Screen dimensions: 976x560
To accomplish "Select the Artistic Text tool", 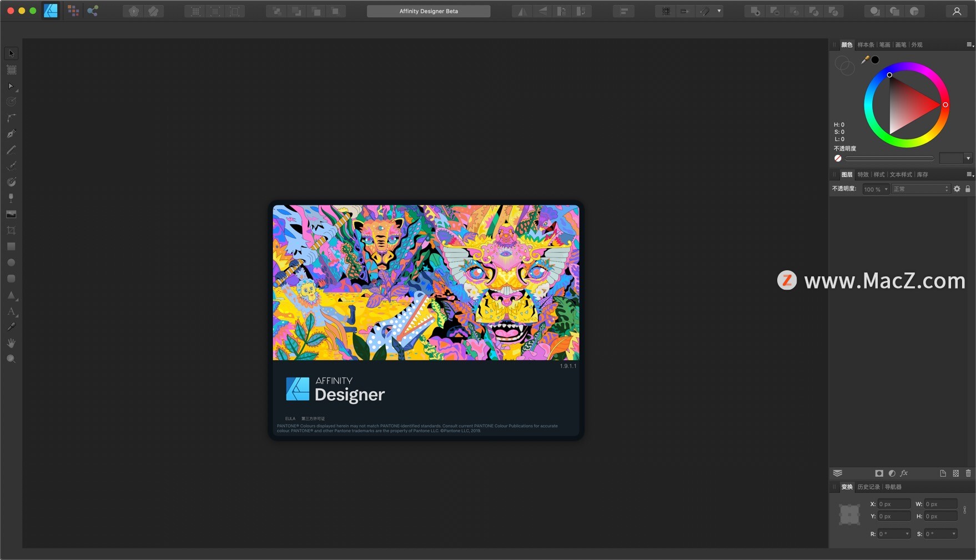I will (x=11, y=311).
